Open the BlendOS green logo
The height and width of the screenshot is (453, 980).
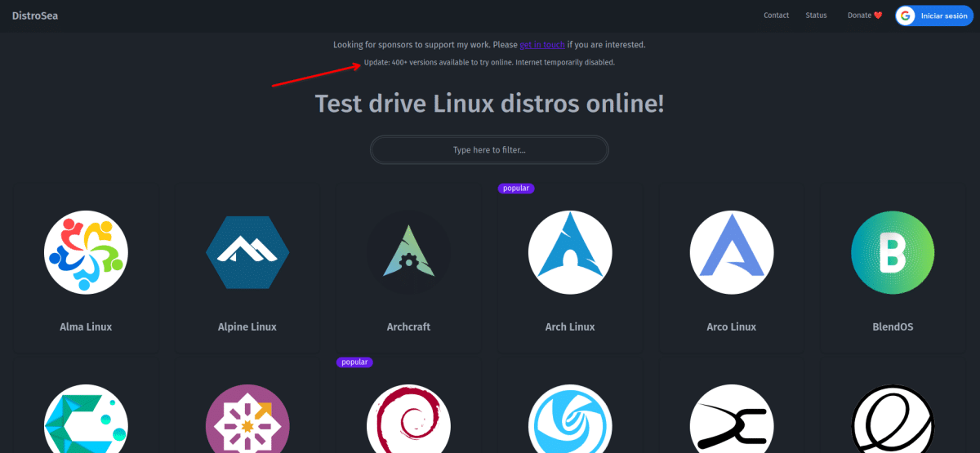pos(893,251)
